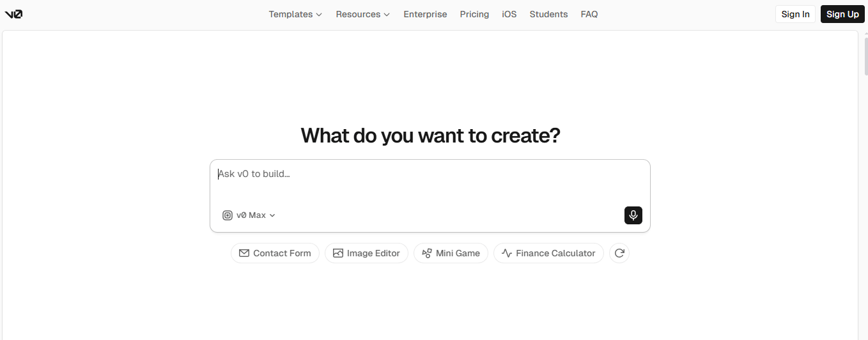Click the chart icon on Finance Calculator
This screenshot has width=868, height=340.
click(507, 253)
